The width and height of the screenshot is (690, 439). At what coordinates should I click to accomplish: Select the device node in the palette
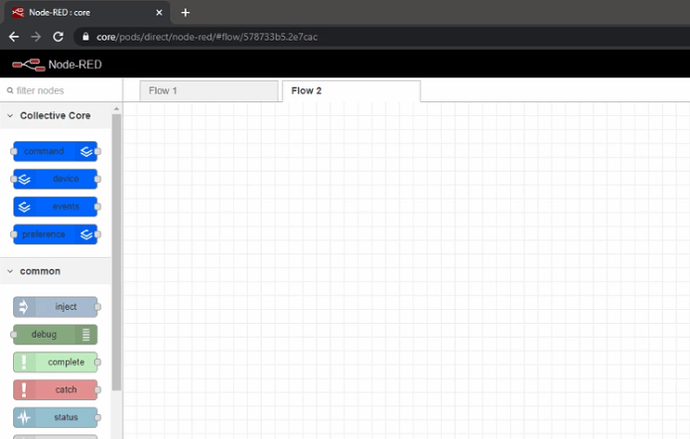point(55,179)
